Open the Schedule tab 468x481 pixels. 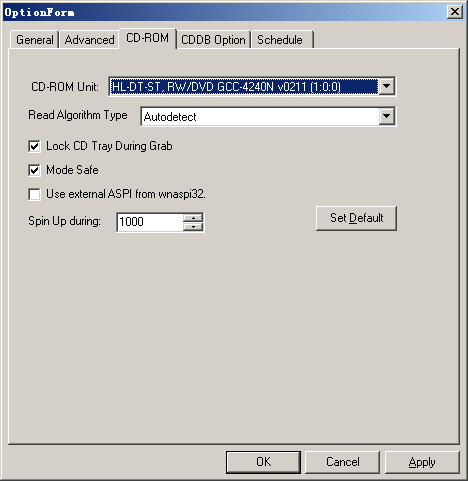[282, 40]
